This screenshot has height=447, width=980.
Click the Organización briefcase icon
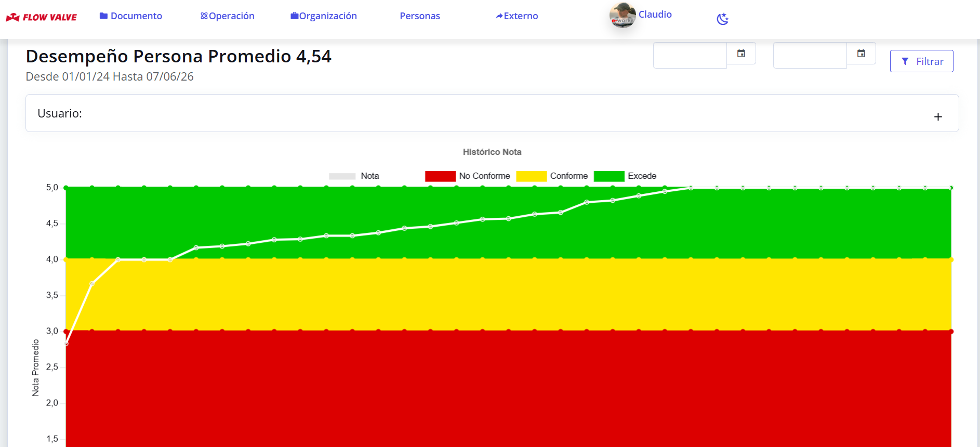(x=294, y=16)
